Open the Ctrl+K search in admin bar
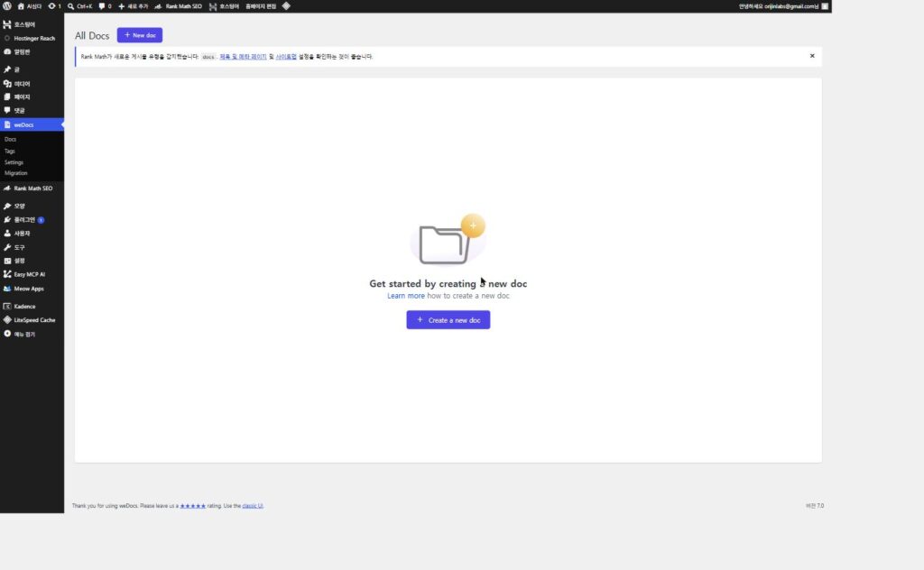The height and width of the screenshot is (570, 924). (x=79, y=6)
